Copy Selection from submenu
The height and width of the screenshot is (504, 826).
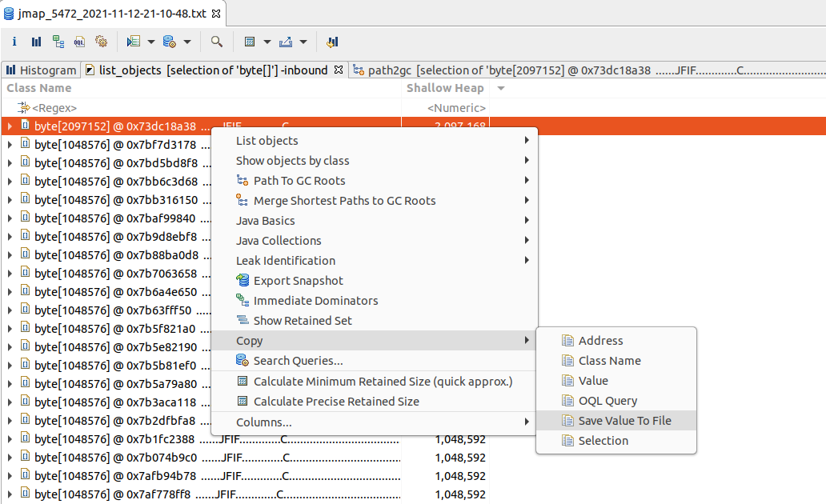pyautogui.click(x=616, y=441)
